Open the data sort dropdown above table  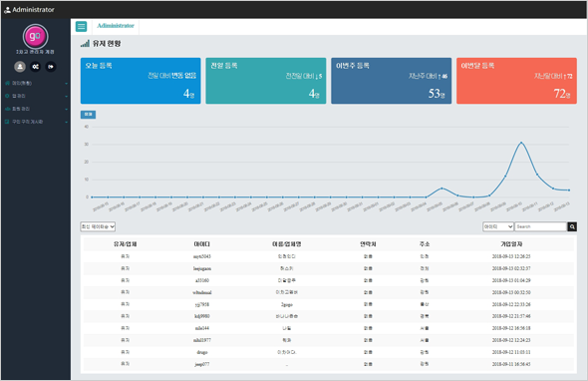click(98, 226)
